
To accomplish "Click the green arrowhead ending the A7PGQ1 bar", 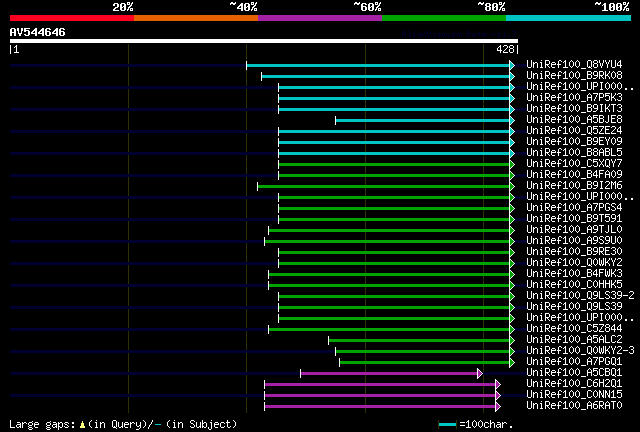I will click(x=512, y=363).
